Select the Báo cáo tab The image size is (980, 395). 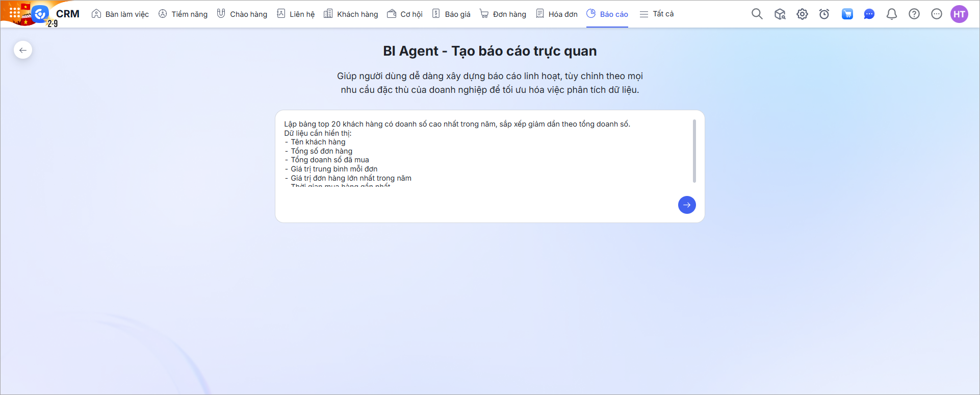607,14
